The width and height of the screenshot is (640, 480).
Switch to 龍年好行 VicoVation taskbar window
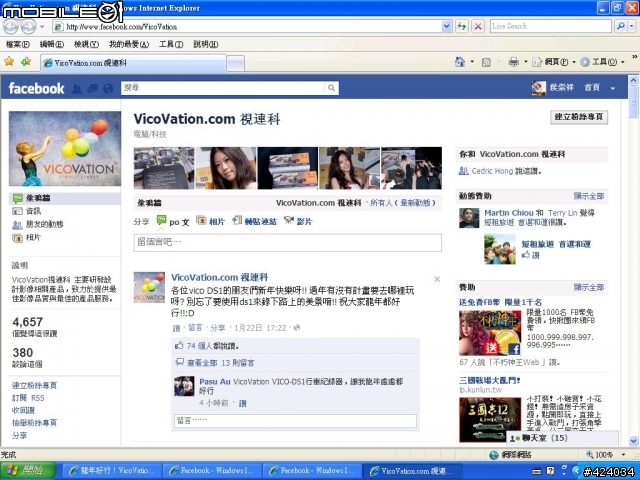(x=112, y=471)
